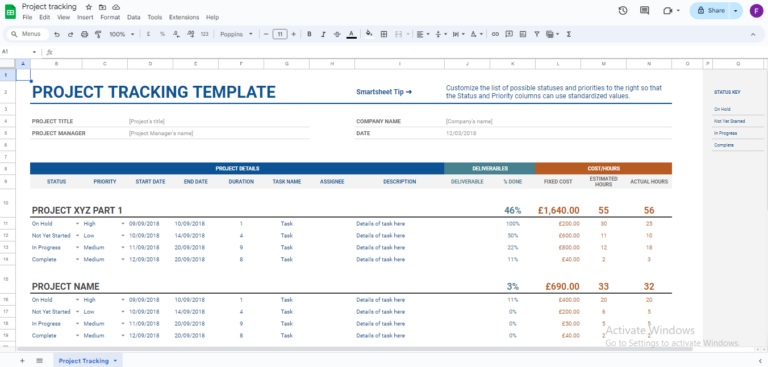Toggle italic formatting
The width and height of the screenshot is (768, 367).
click(x=323, y=34)
